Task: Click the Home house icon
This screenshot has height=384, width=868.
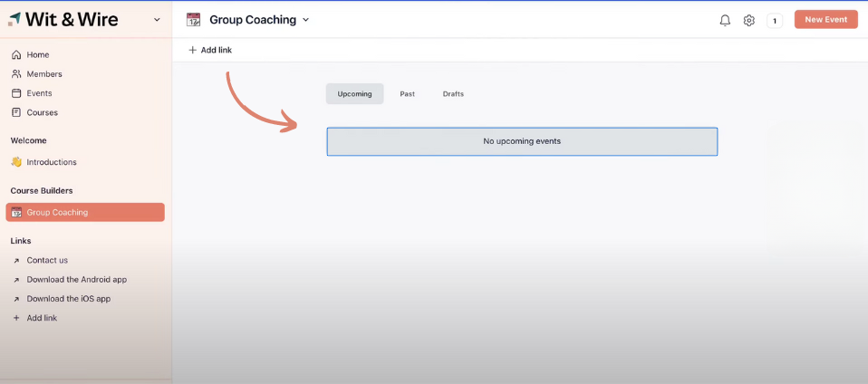Action: 16,54
